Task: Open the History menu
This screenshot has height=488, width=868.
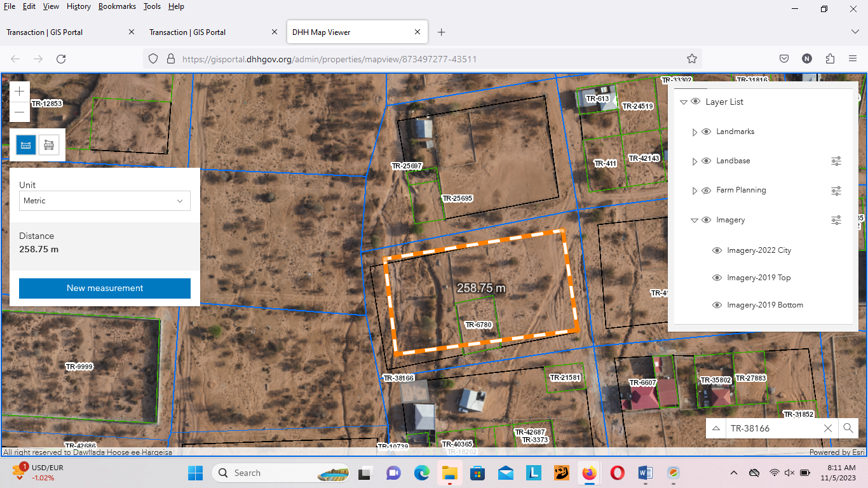Action: pos(79,6)
